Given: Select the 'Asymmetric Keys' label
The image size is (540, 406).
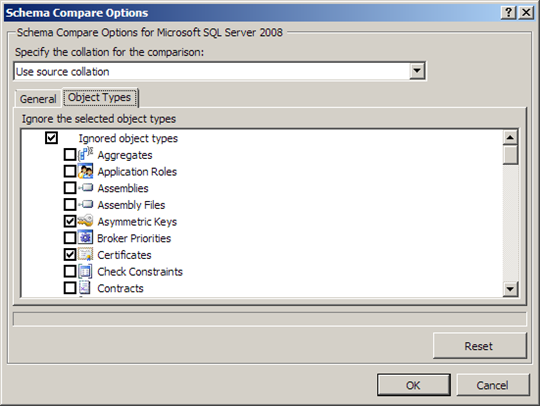Looking at the screenshot, I should tap(137, 221).
